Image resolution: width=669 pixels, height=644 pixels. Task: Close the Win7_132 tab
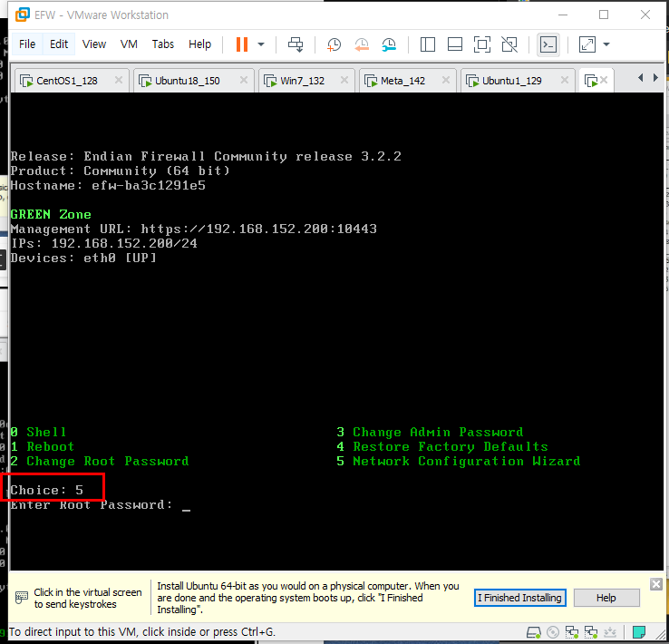coord(344,80)
